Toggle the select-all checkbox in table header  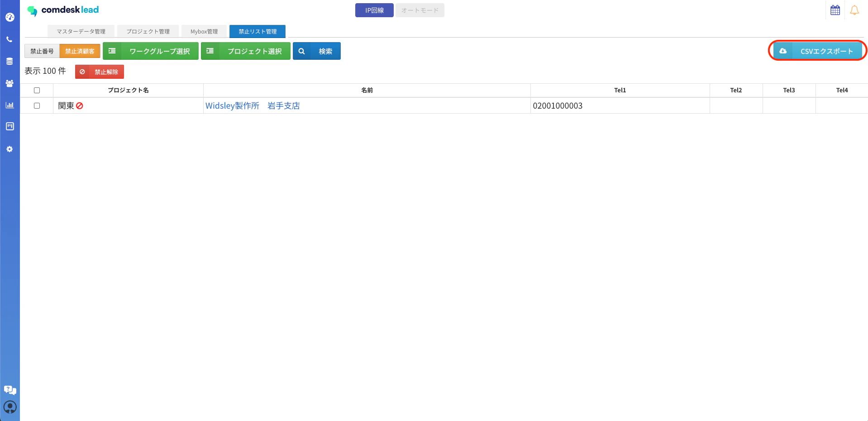click(x=37, y=90)
